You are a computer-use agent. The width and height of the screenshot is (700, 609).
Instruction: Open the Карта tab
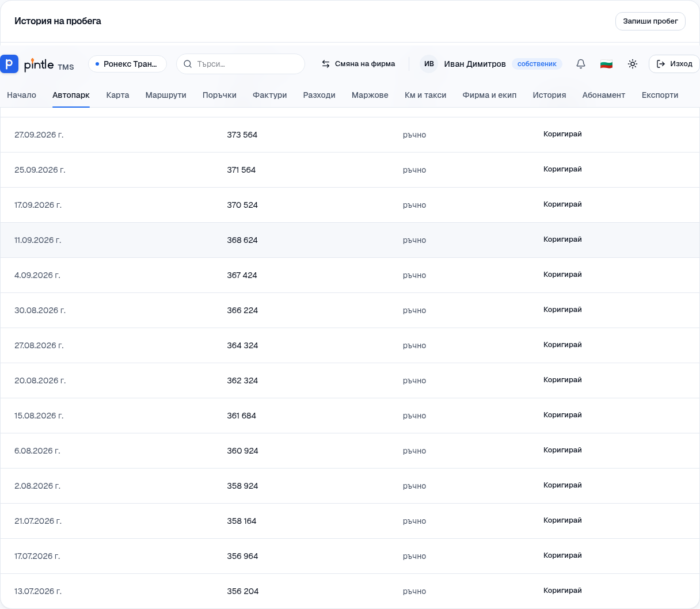(117, 95)
